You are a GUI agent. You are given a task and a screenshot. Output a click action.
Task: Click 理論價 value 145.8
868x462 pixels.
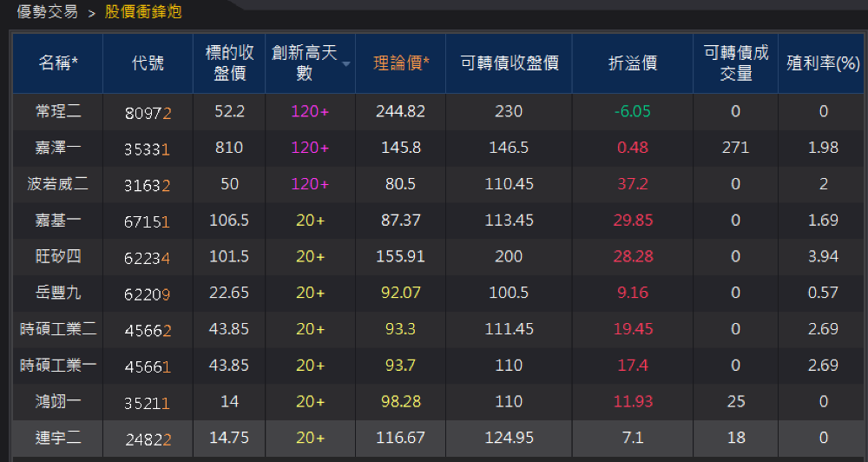point(401,148)
